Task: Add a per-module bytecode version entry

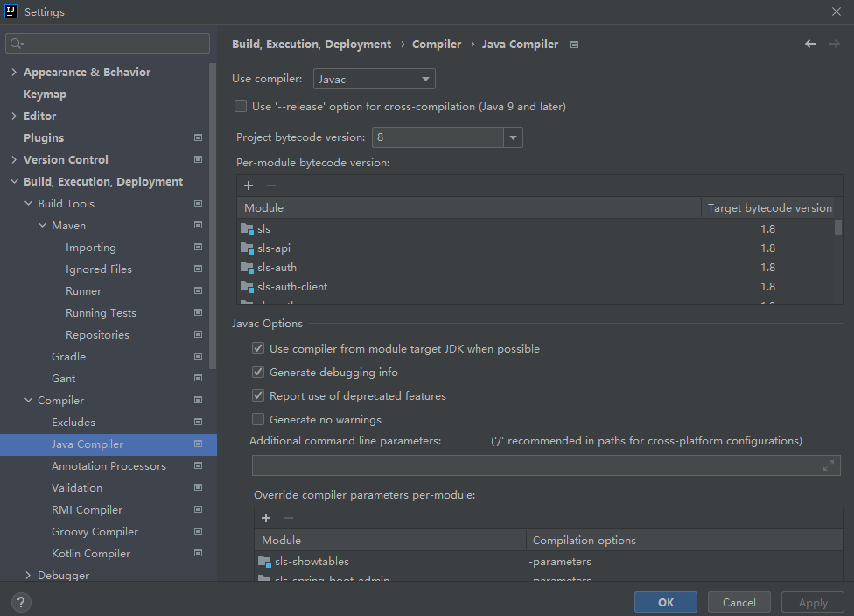Action: click(x=248, y=185)
